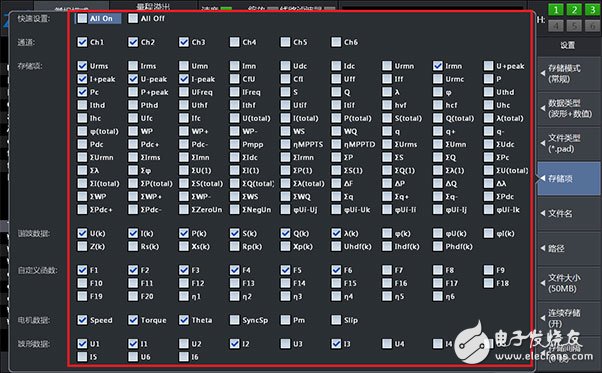Viewport: 602px width, 373px height.
Task: Expand the 数据类型 (波形+数值) side option
Action: click(569, 108)
